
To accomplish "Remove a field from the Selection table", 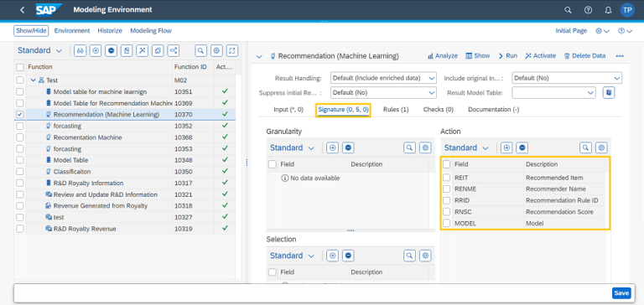I will (348, 256).
